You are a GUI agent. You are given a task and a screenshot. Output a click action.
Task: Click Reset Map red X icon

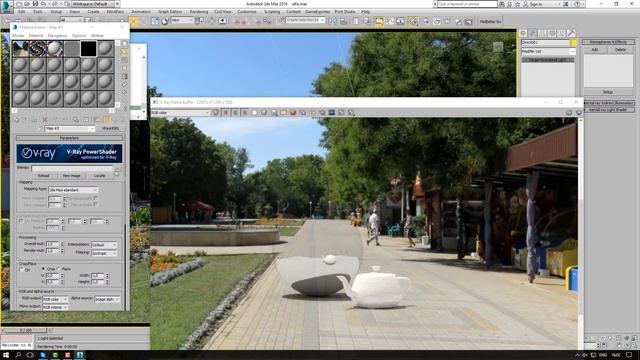point(44,120)
